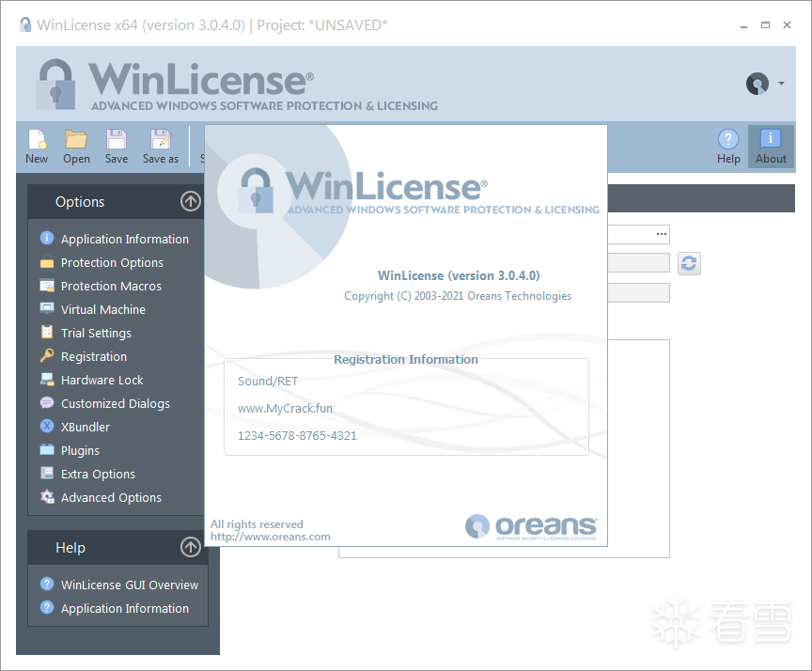Open Advanced Options section
Viewport: 812px width, 671px height.
point(111,497)
